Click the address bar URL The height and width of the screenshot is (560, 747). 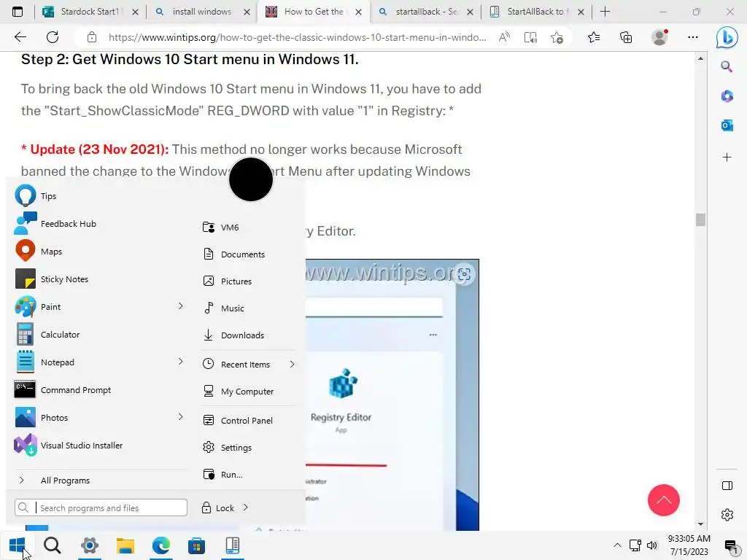click(x=298, y=37)
